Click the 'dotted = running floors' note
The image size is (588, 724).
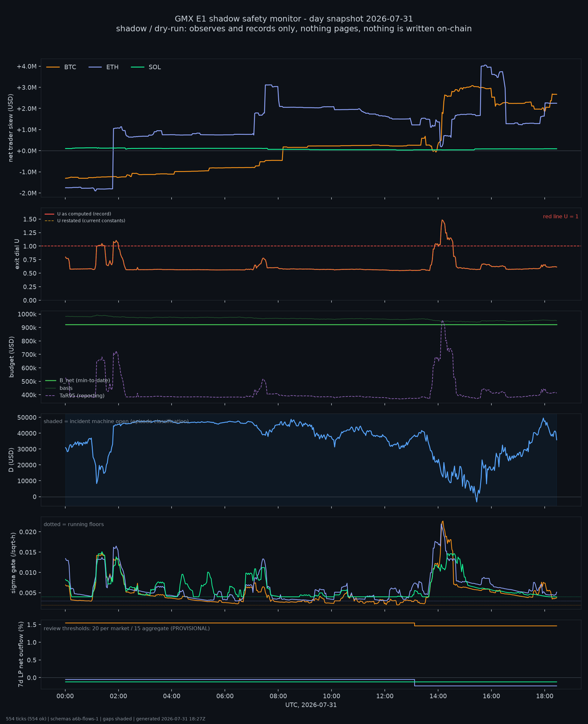(74, 525)
